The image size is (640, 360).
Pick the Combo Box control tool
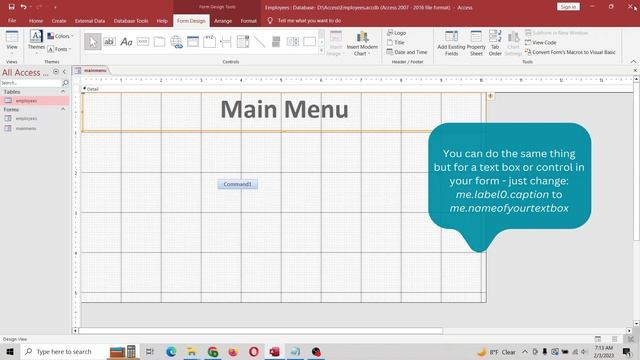click(x=242, y=42)
